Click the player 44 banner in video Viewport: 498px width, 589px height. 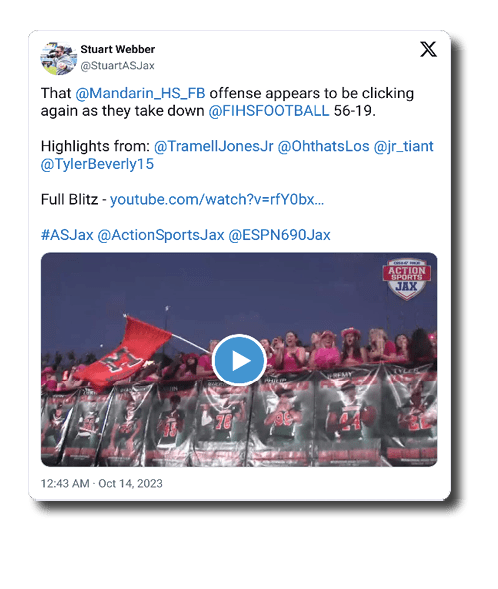pos(347,417)
